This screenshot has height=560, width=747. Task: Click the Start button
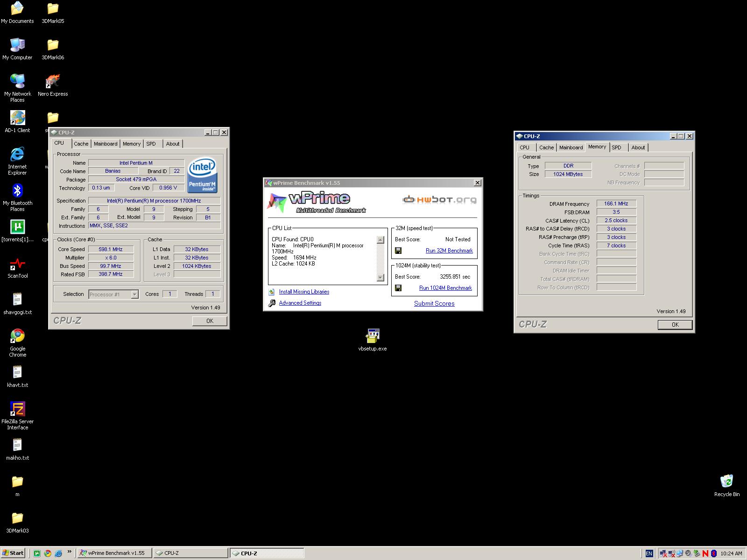point(13,553)
